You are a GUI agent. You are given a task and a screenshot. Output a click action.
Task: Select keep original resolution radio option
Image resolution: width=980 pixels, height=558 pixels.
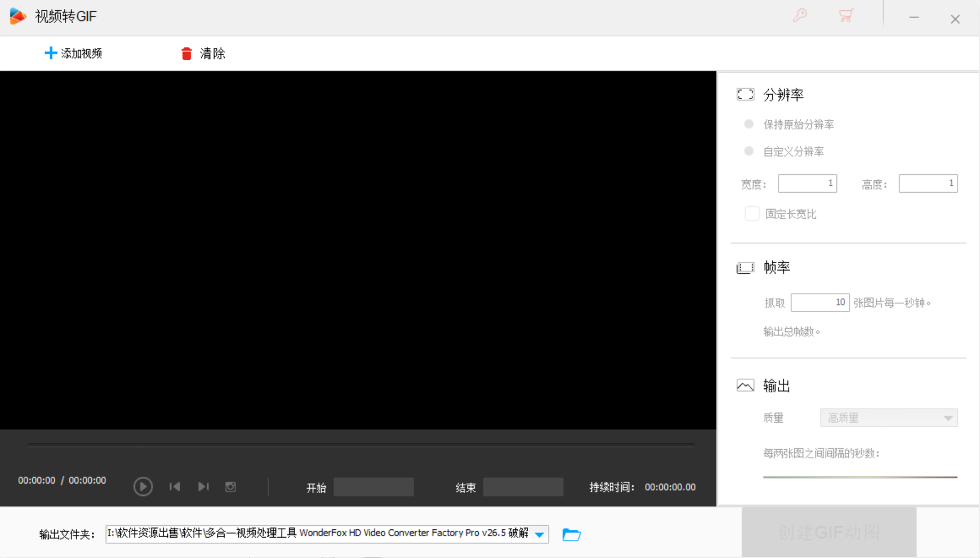click(x=749, y=124)
